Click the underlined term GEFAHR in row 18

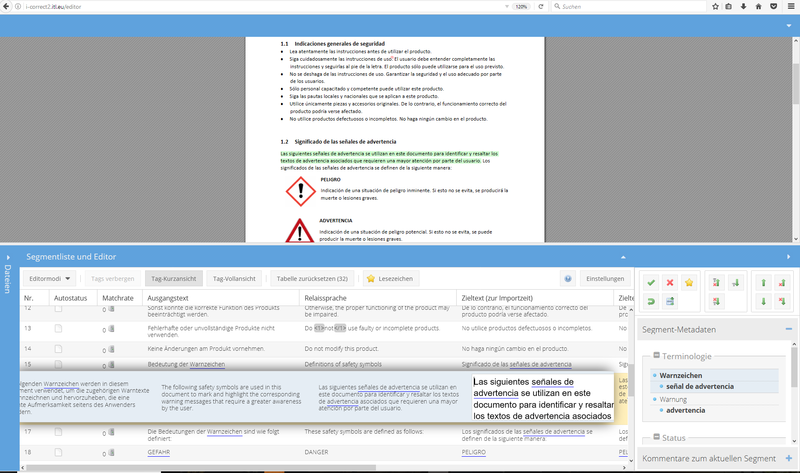pyautogui.click(x=159, y=452)
